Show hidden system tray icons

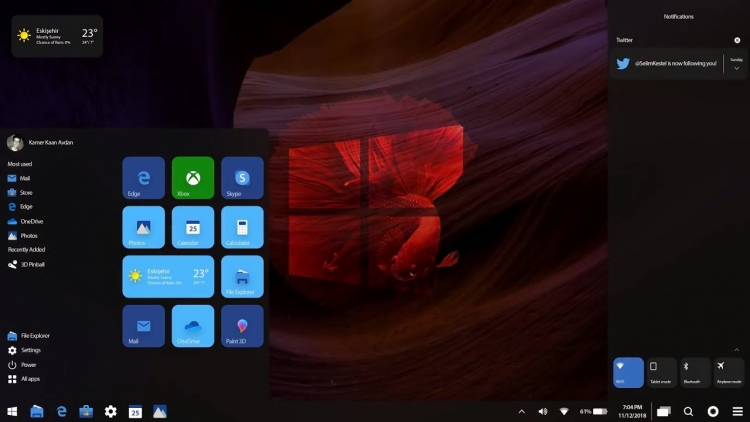[521, 411]
